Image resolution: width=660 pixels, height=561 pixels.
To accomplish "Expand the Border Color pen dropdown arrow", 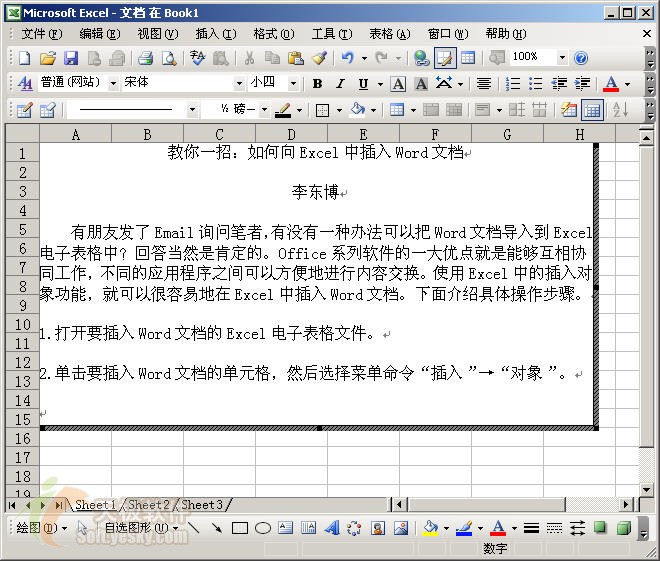I will [299, 110].
